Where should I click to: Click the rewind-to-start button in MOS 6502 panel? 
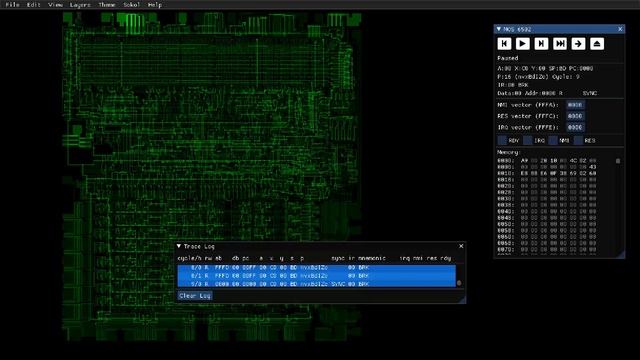tap(504, 44)
